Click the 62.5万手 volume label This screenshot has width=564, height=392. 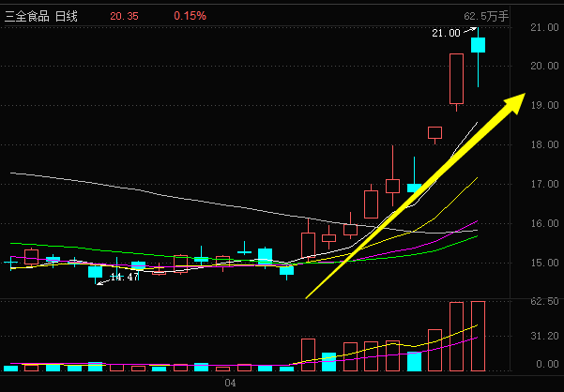click(485, 17)
